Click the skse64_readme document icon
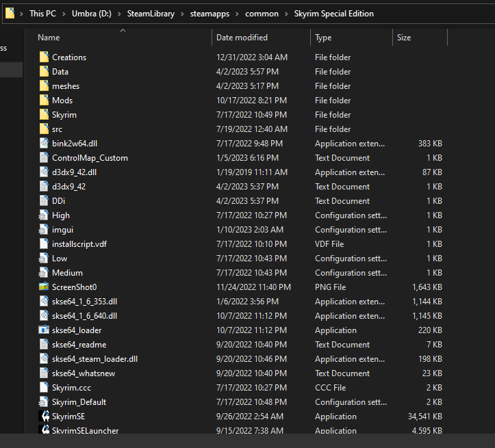 pos(44,344)
